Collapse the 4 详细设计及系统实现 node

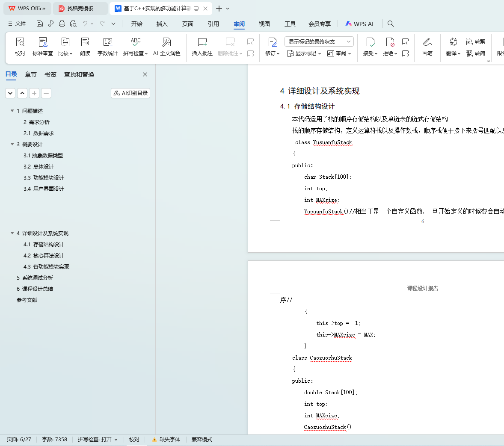(x=12, y=233)
